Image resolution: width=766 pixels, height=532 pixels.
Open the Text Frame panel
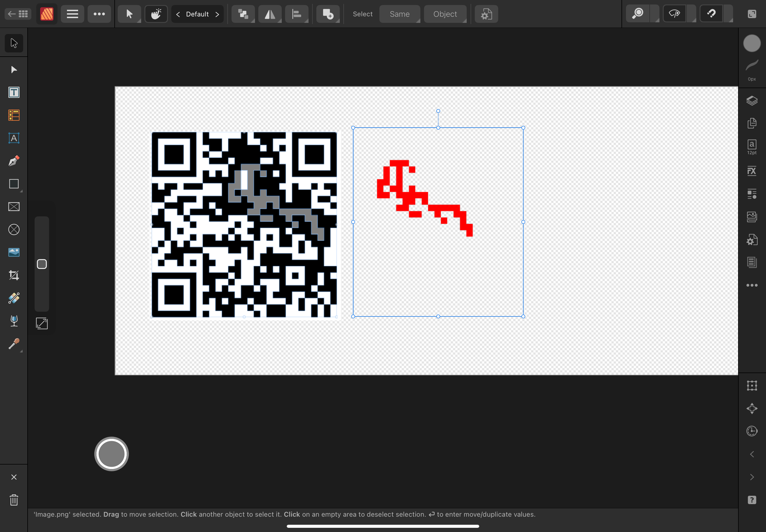[752, 262]
